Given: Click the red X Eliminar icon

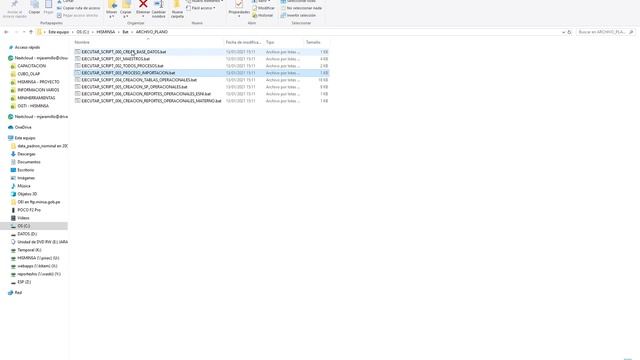Looking at the screenshot, I should (x=143, y=4).
